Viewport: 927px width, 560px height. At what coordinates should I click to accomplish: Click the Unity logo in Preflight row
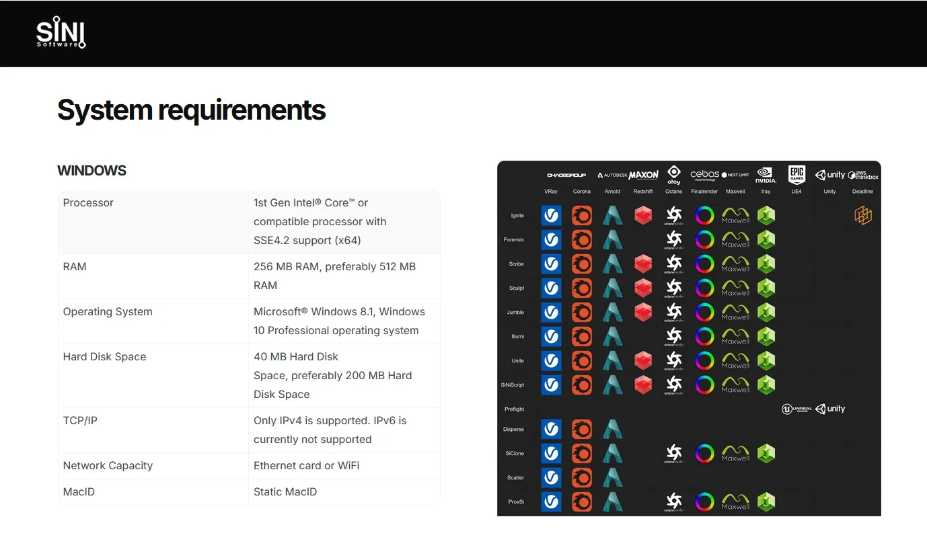point(830,409)
